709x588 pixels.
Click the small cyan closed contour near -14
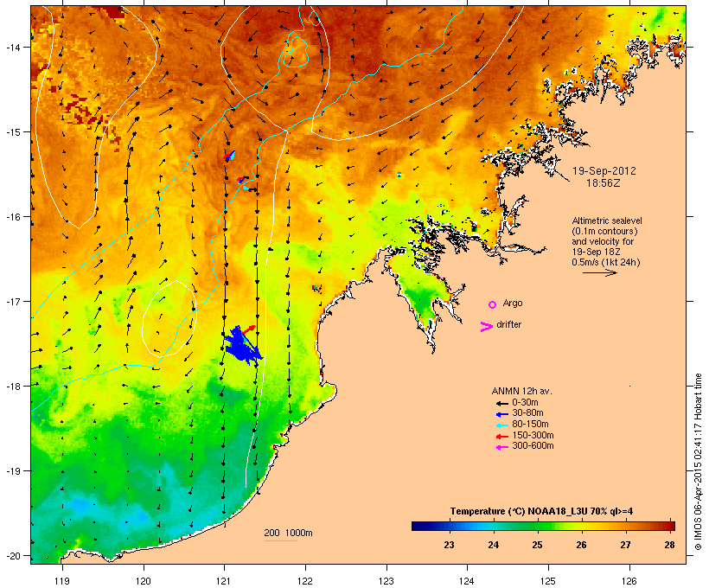coord(297,52)
